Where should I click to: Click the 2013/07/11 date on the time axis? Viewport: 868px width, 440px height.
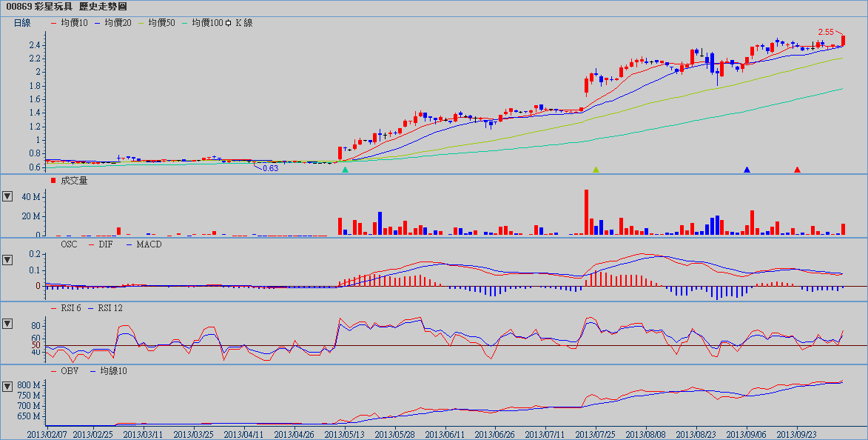click(x=546, y=433)
